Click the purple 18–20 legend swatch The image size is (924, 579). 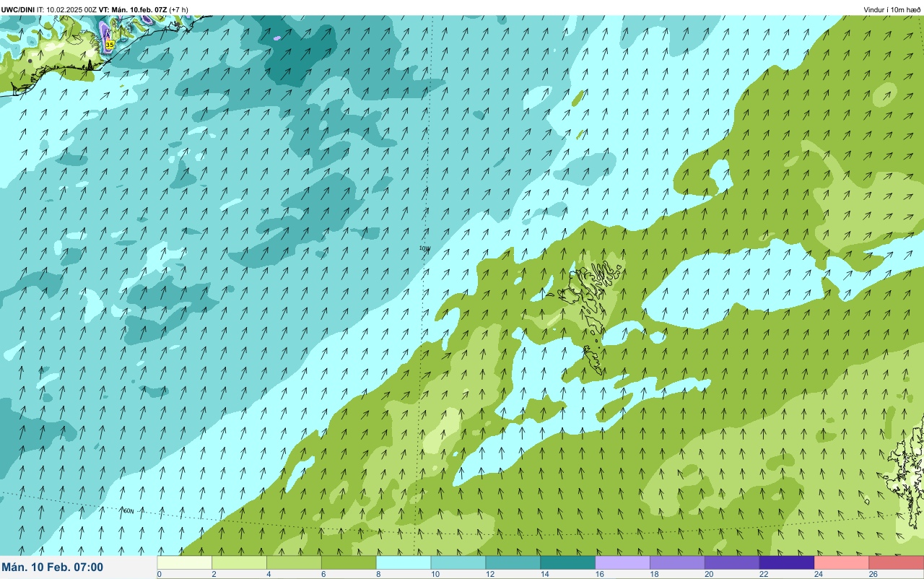pos(678,562)
